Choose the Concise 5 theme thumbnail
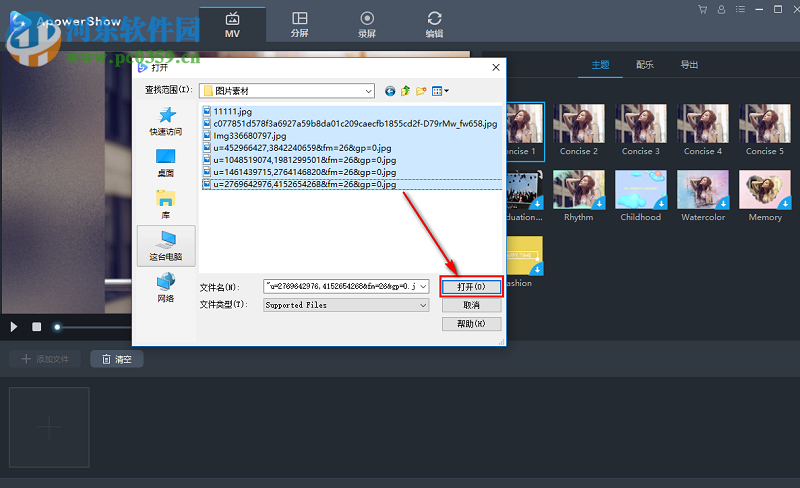Image resolution: width=800 pixels, height=488 pixels. point(765,124)
